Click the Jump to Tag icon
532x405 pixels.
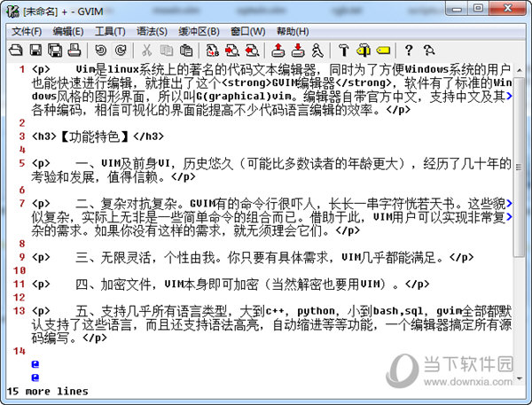click(383, 51)
